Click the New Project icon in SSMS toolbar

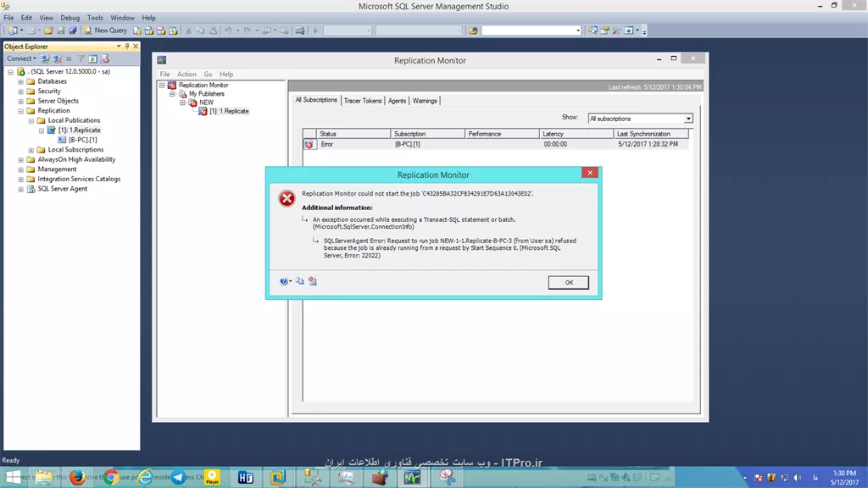coord(13,30)
